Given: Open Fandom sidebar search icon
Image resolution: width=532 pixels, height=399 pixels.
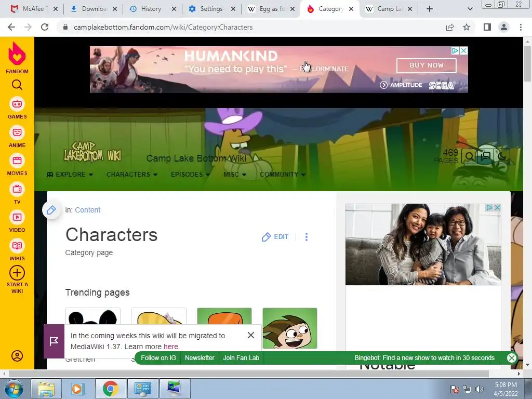Looking at the screenshot, I should [x=17, y=85].
